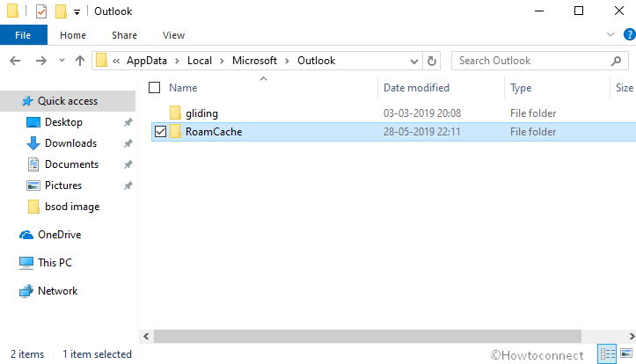Image resolution: width=636 pixels, height=364 pixels.
Task: Select the gliding folder
Action: click(x=201, y=113)
